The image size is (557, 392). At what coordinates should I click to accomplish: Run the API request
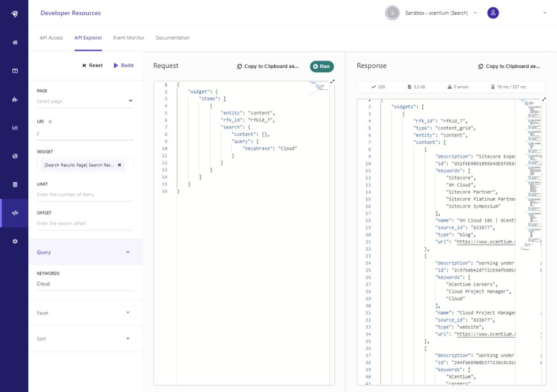pos(322,66)
